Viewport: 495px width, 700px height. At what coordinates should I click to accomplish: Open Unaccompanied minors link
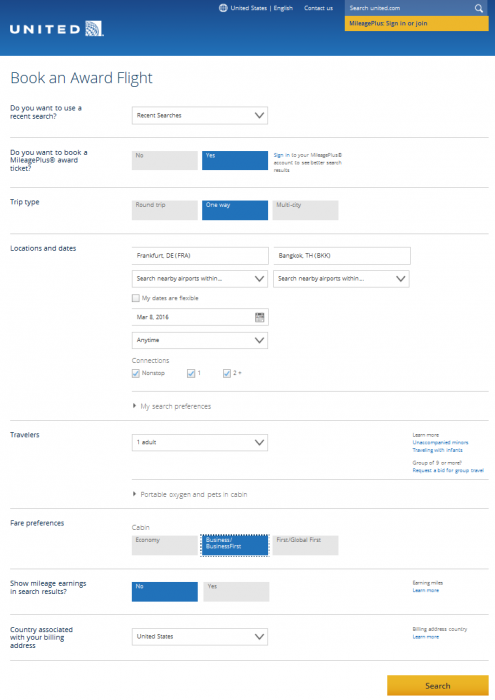click(x=440, y=442)
